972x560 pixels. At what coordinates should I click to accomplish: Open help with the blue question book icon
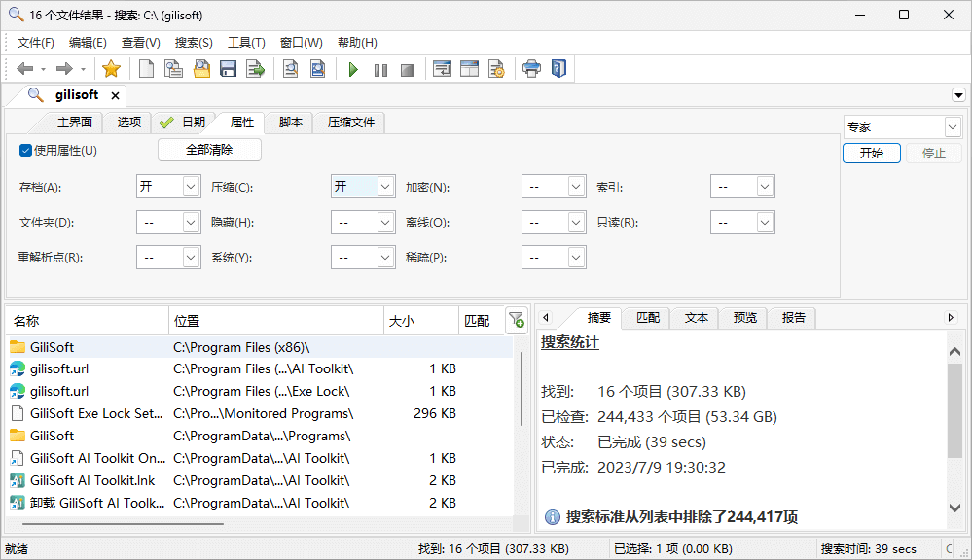pyautogui.click(x=558, y=69)
